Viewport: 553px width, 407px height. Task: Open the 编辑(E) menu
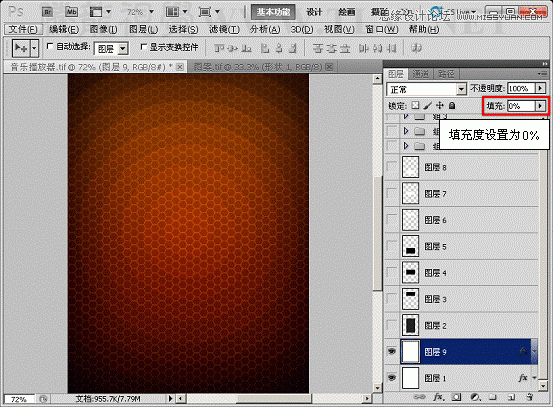coord(64,29)
